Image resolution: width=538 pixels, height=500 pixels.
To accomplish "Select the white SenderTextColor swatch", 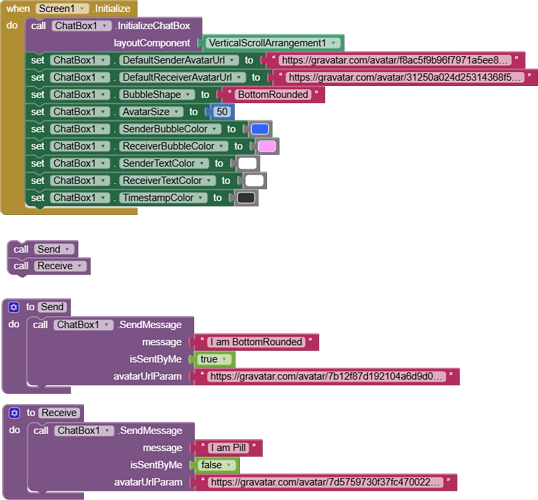I will coord(247,163).
